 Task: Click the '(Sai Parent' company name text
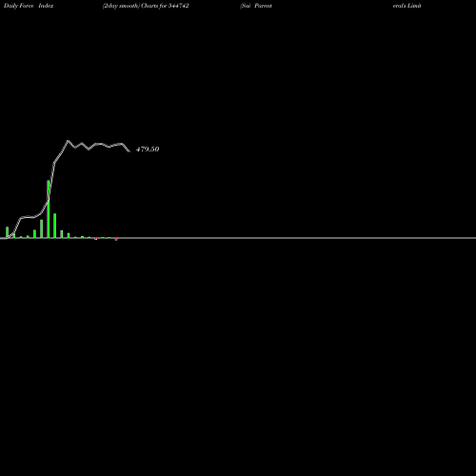click(x=256, y=6)
